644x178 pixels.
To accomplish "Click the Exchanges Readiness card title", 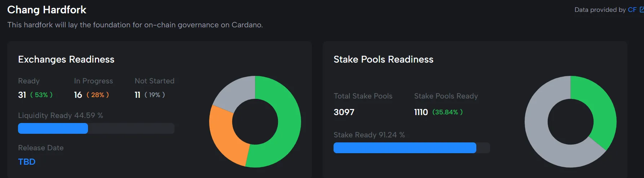I will [x=66, y=59].
